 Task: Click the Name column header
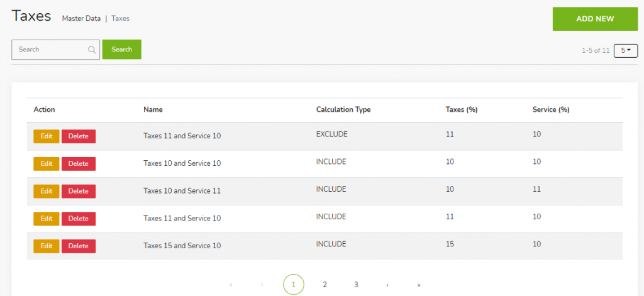pyautogui.click(x=153, y=109)
